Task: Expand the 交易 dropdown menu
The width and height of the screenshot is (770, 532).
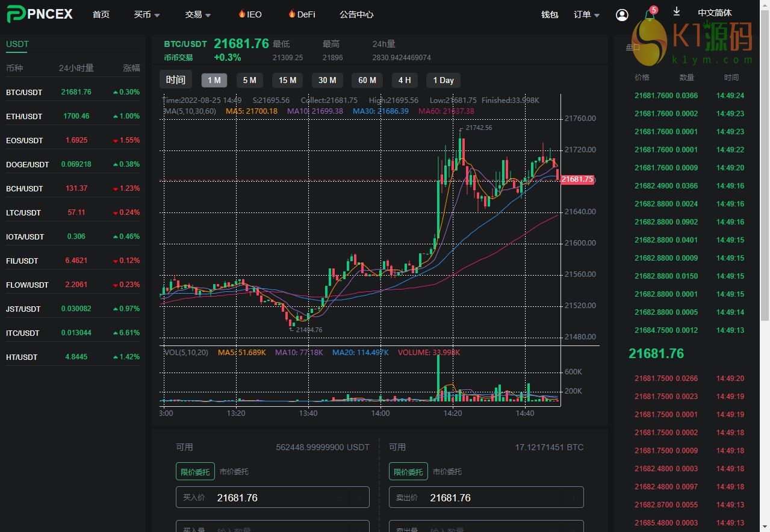Action: click(x=198, y=14)
